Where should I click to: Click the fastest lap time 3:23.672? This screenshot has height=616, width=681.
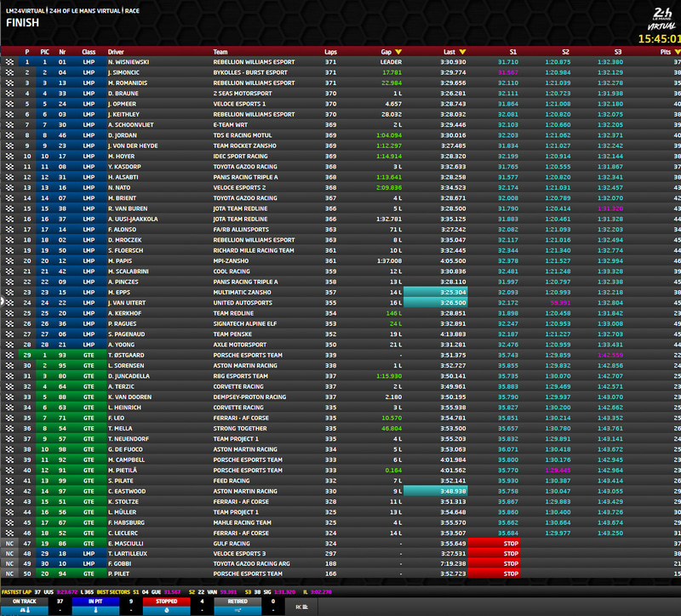pos(67,592)
